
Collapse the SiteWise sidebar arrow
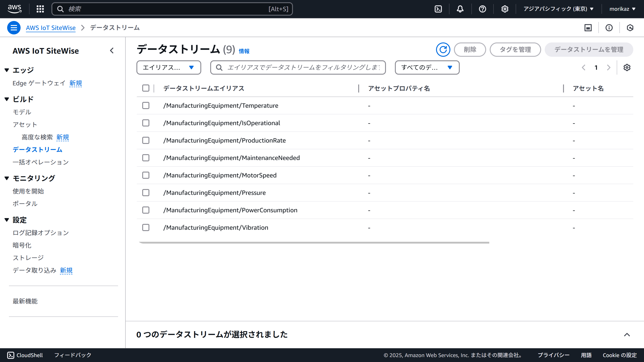click(x=112, y=51)
